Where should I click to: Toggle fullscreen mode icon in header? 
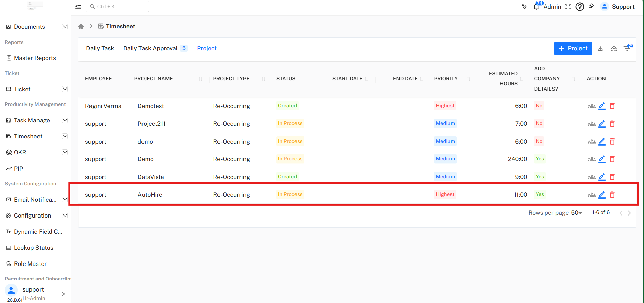point(568,7)
